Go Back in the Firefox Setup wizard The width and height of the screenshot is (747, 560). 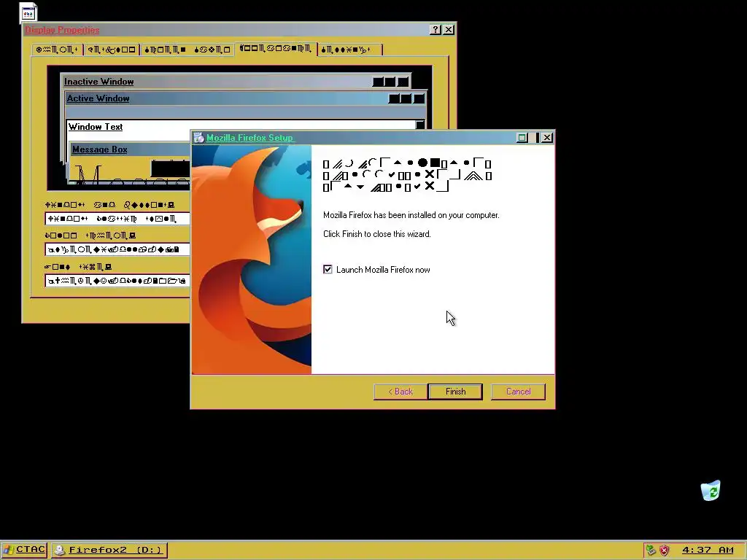(x=400, y=392)
